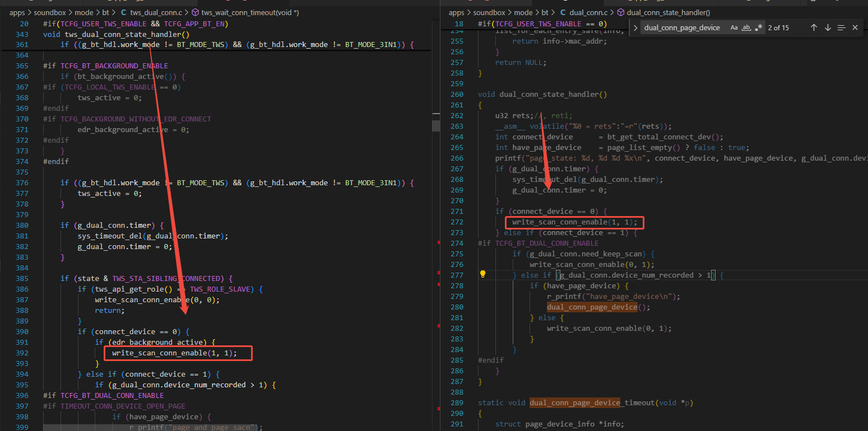Click 'r_printf("have_page_device\n");' on line 279
The width and height of the screenshot is (868, 431).
[x=614, y=296]
